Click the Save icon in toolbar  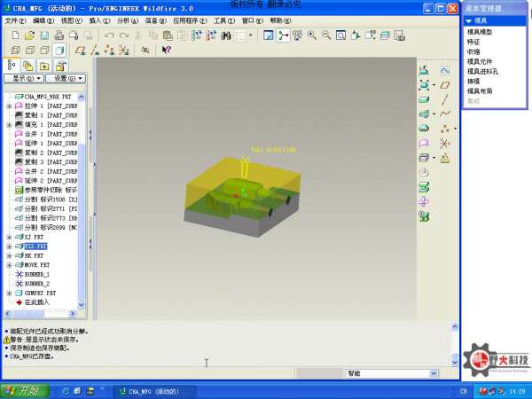[43, 35]
